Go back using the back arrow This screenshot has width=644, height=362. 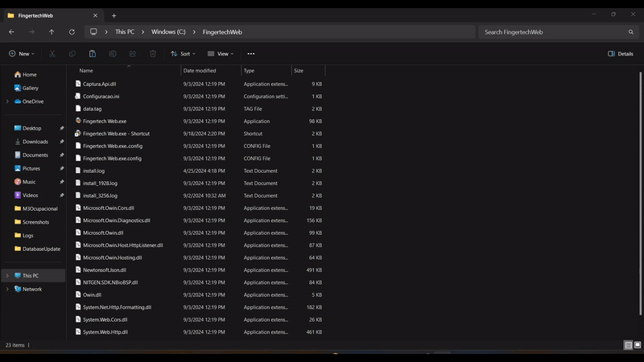[11, 32]
